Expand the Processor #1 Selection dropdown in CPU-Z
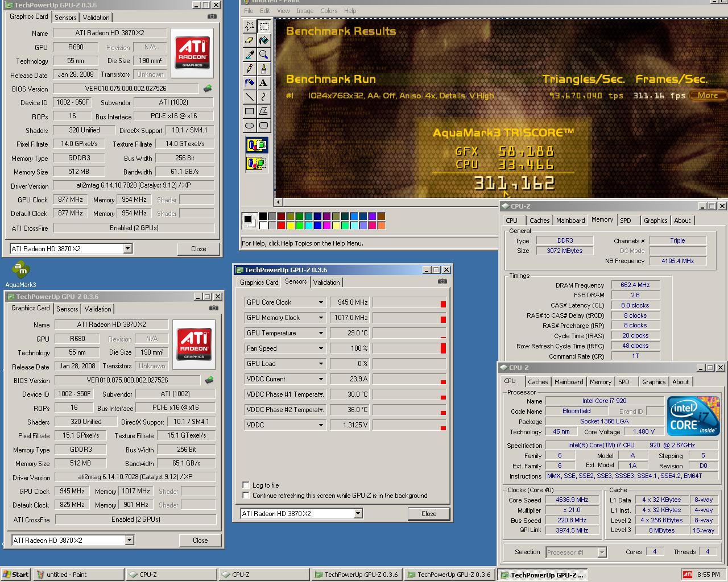 point(602,552)
